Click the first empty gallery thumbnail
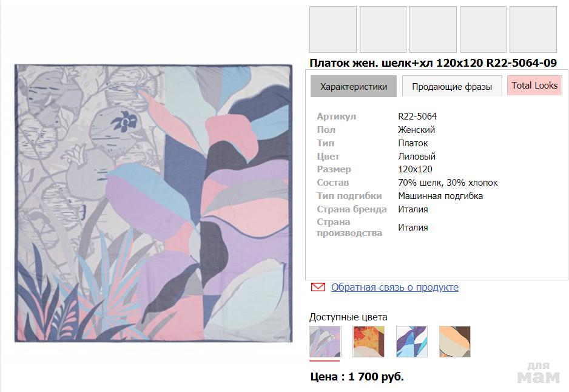This screenshot has width=569, height=392. click(333, 29)
